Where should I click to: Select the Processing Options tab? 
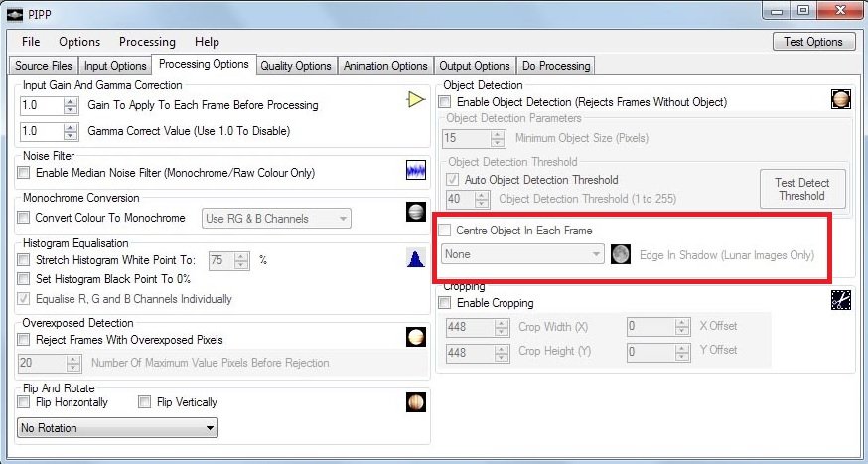[x=204, y=64]
